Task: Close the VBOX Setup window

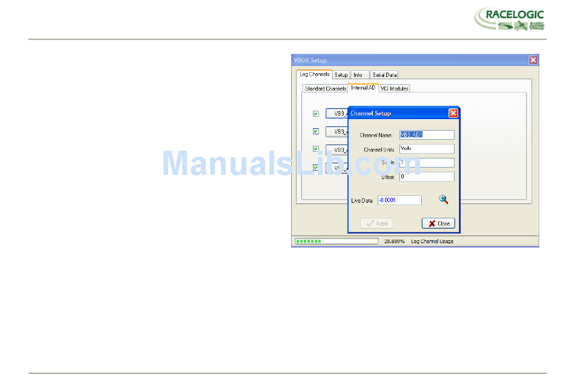Action: click(x=533, y=60)
